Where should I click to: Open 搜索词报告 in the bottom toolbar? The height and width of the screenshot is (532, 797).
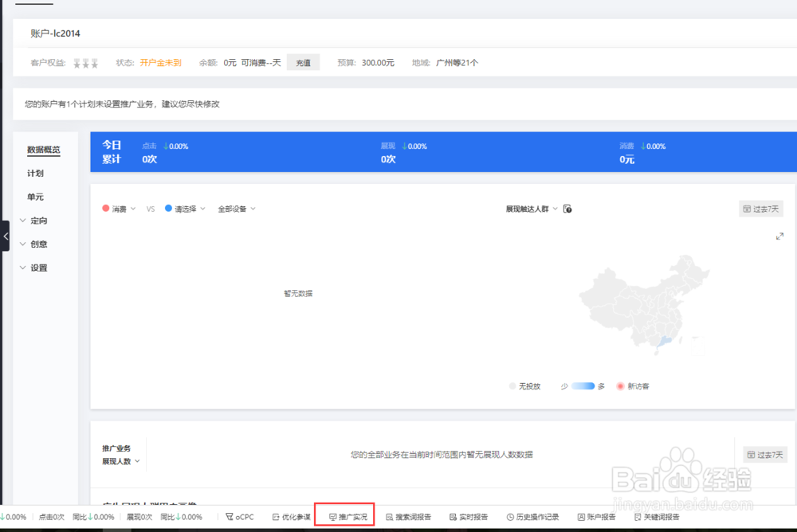[409, 517]
